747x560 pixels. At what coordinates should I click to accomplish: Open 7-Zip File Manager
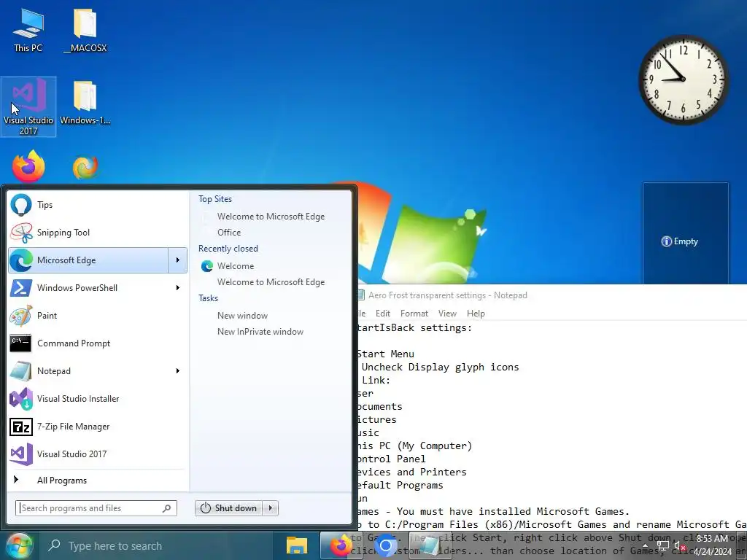(x=98, y=426)
